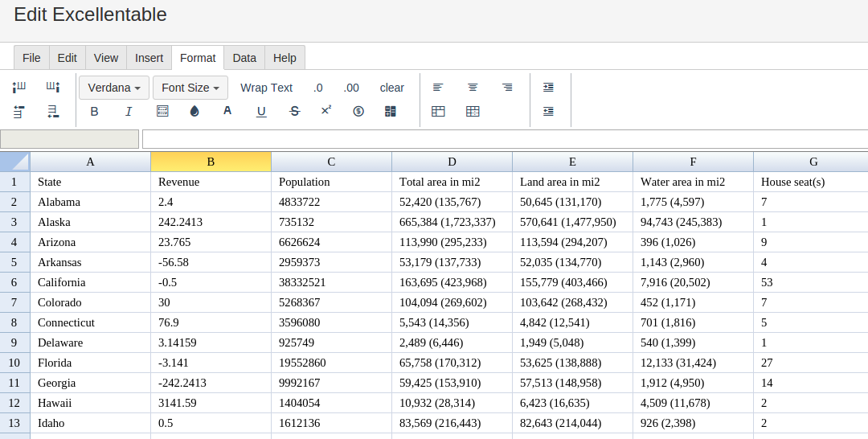Screen dimensions: 868x439
Task: Click the superscript icon
Action: [326, 111]
